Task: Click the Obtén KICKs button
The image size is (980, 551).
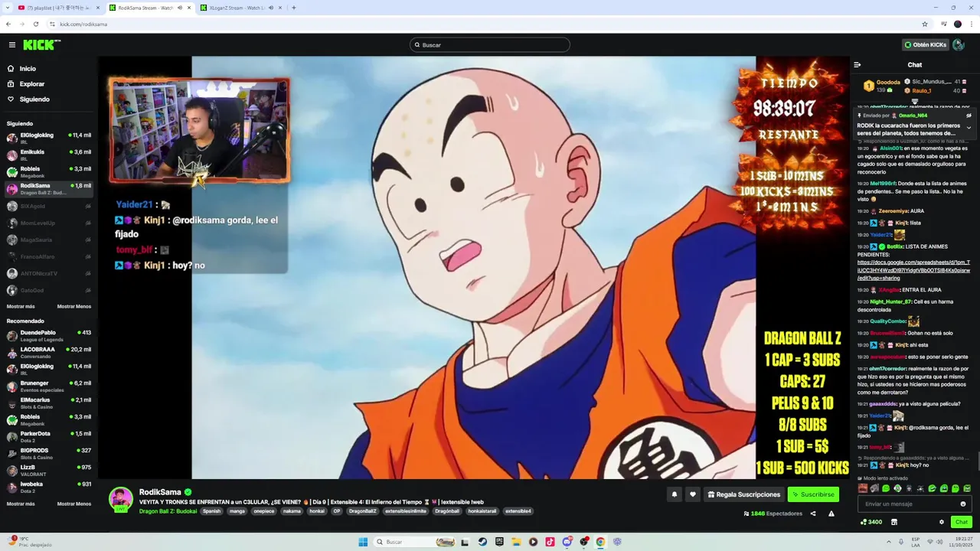Action: pos(926,45)
